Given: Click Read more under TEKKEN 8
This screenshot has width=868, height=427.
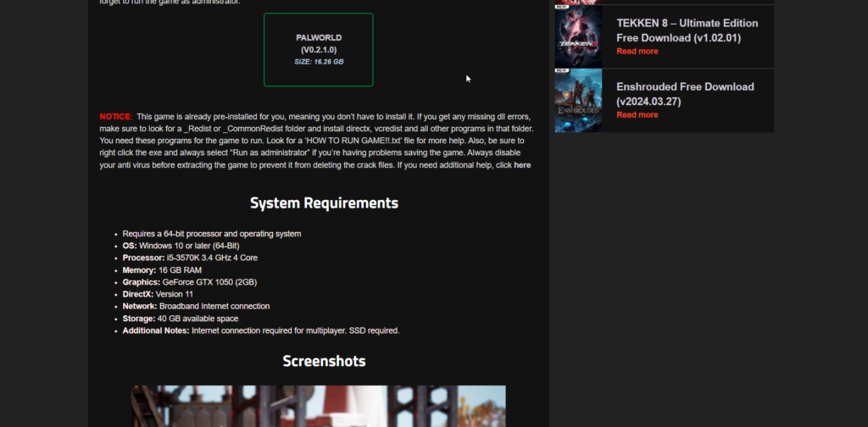Looking at the screenshot, I should pos(637,51).
